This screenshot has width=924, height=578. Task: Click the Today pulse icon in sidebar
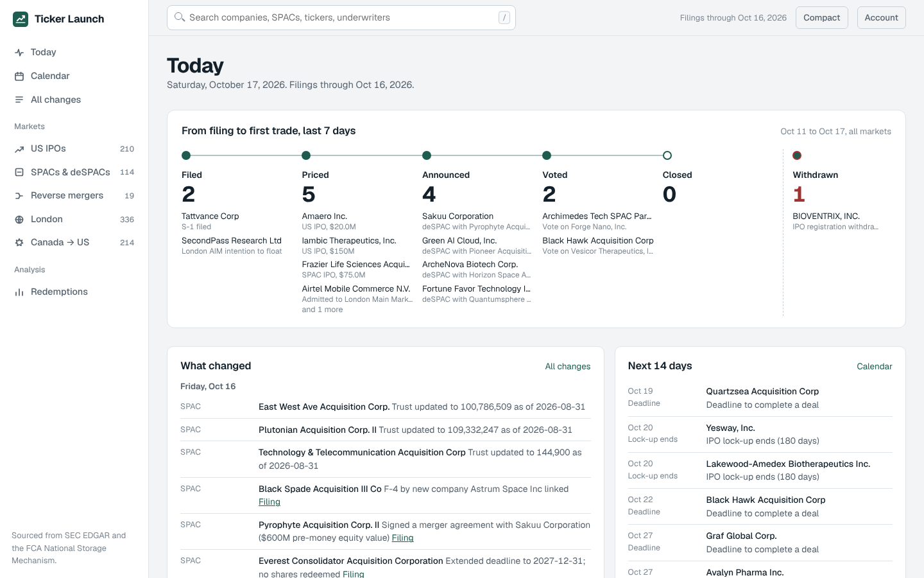[19, 53]
